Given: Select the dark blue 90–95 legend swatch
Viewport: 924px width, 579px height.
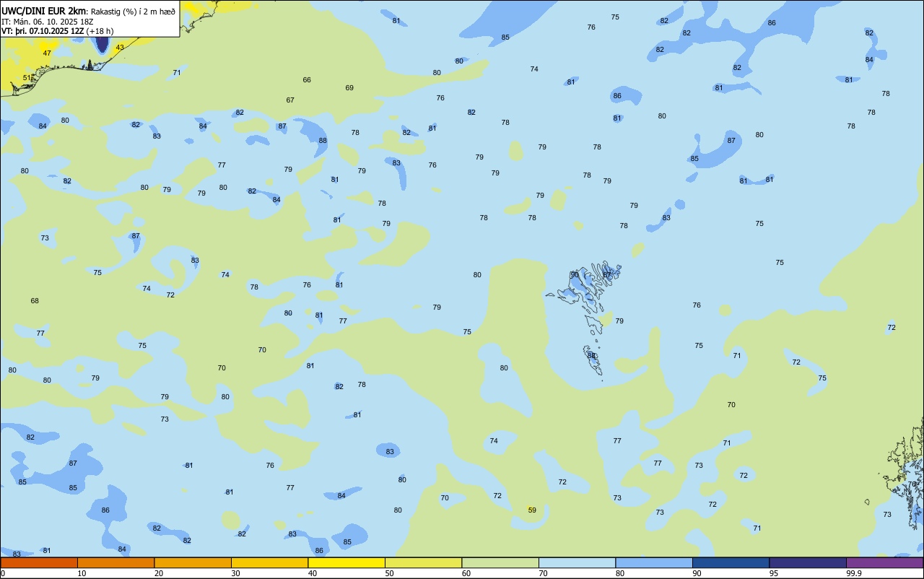Looking at the screenshot, I should pos(731,562).
